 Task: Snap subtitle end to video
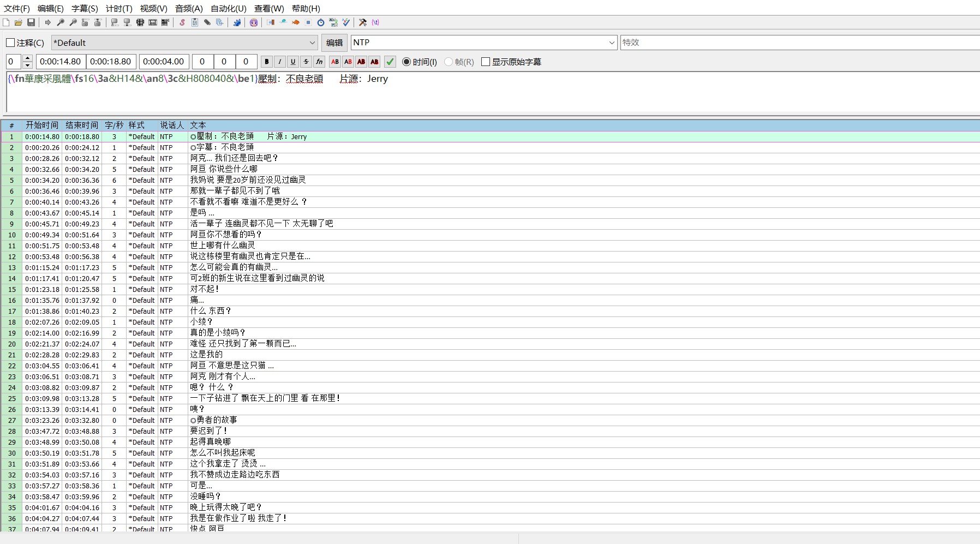(127, 22)
